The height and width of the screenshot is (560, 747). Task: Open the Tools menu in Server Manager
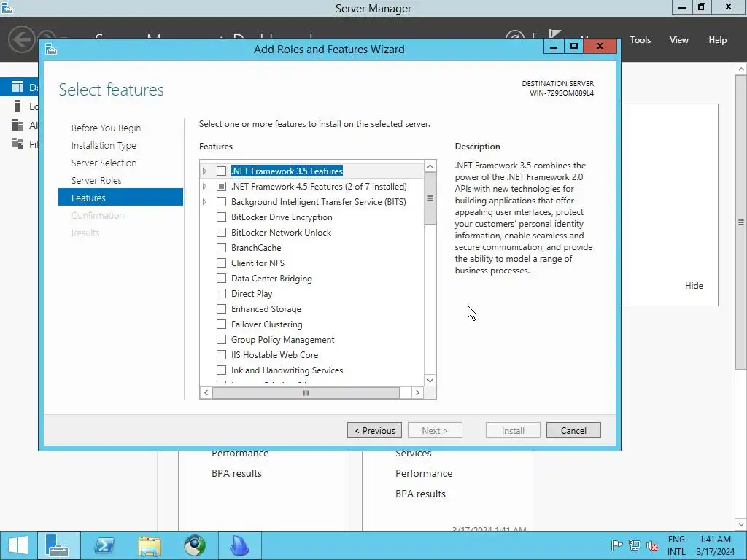640,40
